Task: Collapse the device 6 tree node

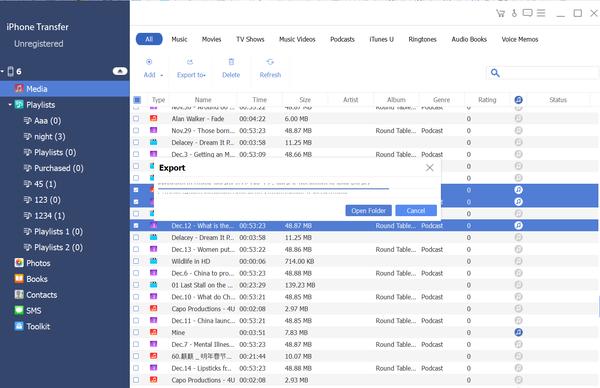Action: click(2, 71)
